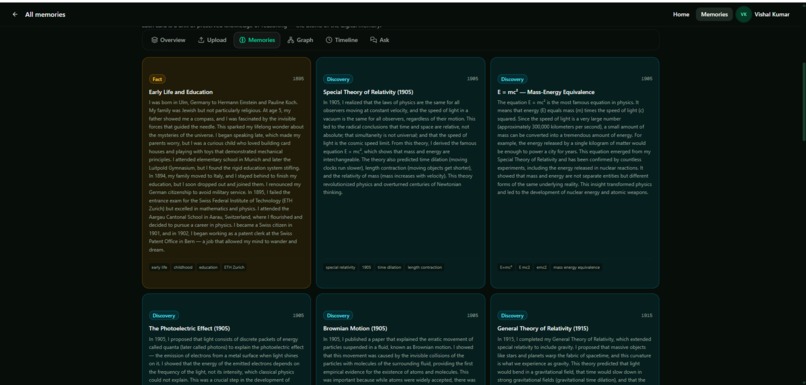Open the Timeline tab
Screen dimensions: 806x385
341,40
